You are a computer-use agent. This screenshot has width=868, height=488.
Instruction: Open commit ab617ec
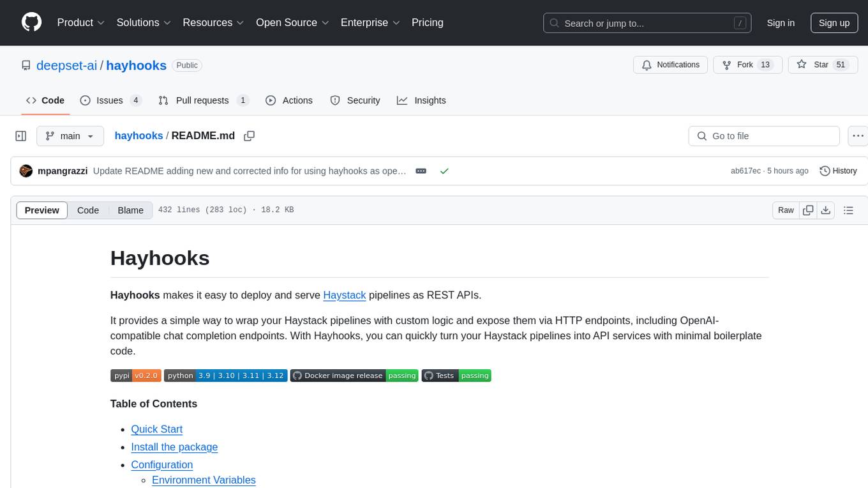click(745, 171)
